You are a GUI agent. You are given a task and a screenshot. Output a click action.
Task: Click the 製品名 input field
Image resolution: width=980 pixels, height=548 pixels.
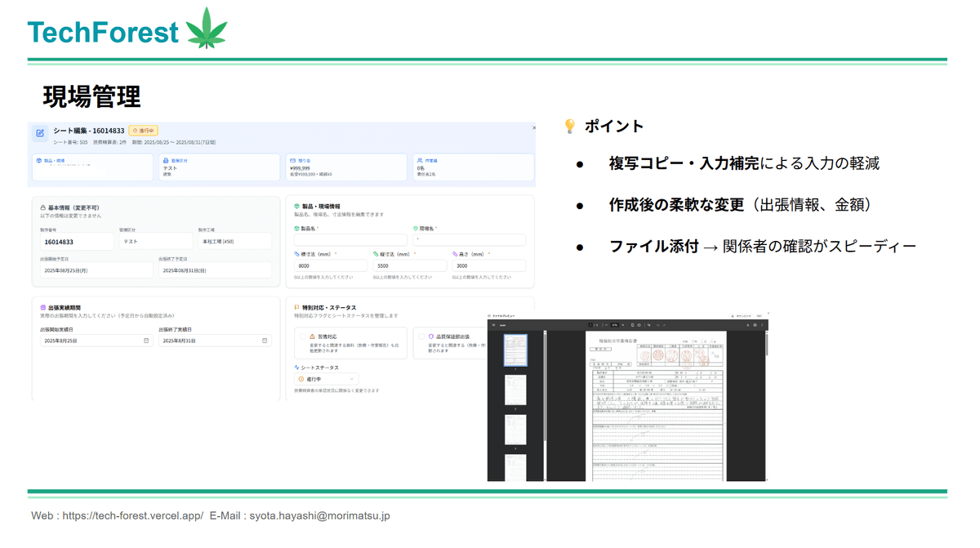350,240
